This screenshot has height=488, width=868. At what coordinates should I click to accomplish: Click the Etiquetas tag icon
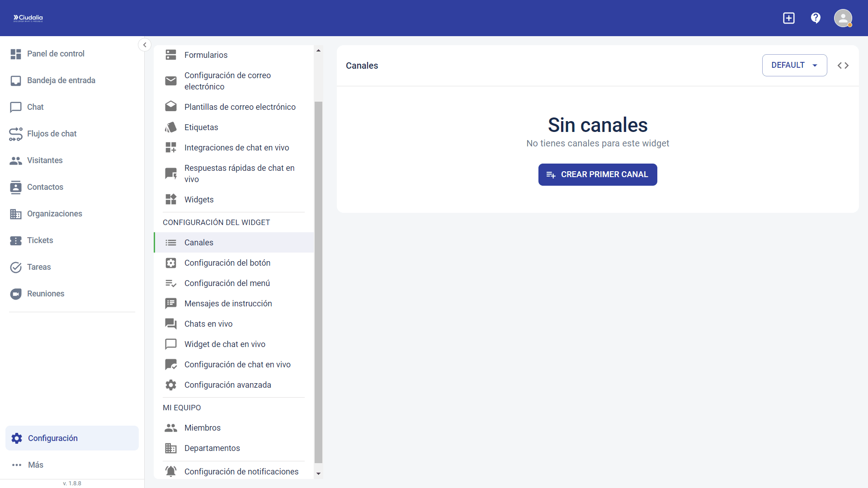pos(171,127)
